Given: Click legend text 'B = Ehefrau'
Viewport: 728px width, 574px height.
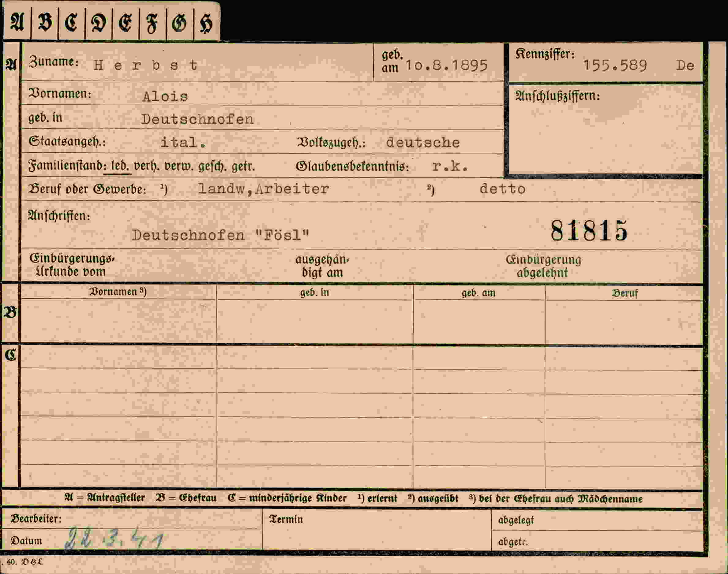Looking at the screenshot, I should pyautogui.click(x=186, y=498).
